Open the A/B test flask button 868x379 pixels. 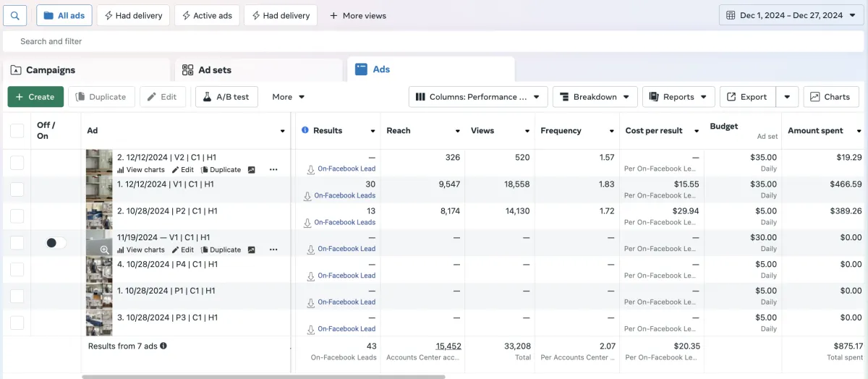click(226, 97)
